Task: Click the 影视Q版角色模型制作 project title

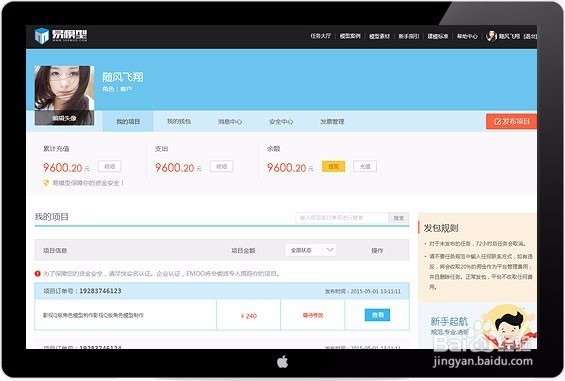Action: [93, 315]
